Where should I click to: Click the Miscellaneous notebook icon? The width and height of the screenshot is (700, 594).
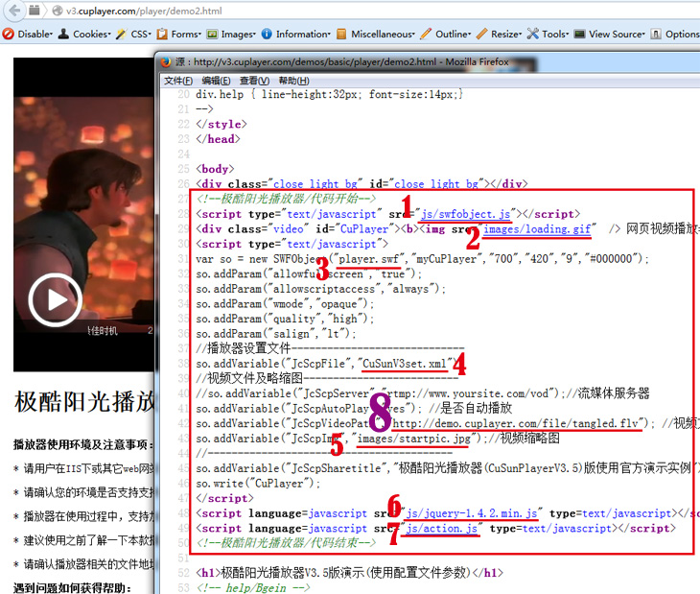click(x=341, y=34)
